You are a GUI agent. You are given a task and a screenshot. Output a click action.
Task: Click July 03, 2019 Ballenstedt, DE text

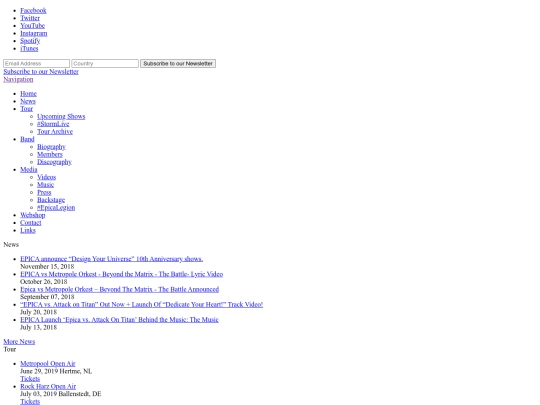tap(61, 394)
